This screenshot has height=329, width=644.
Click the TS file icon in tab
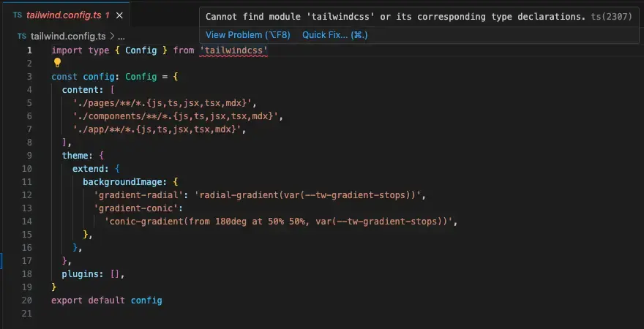pos(18,15)
